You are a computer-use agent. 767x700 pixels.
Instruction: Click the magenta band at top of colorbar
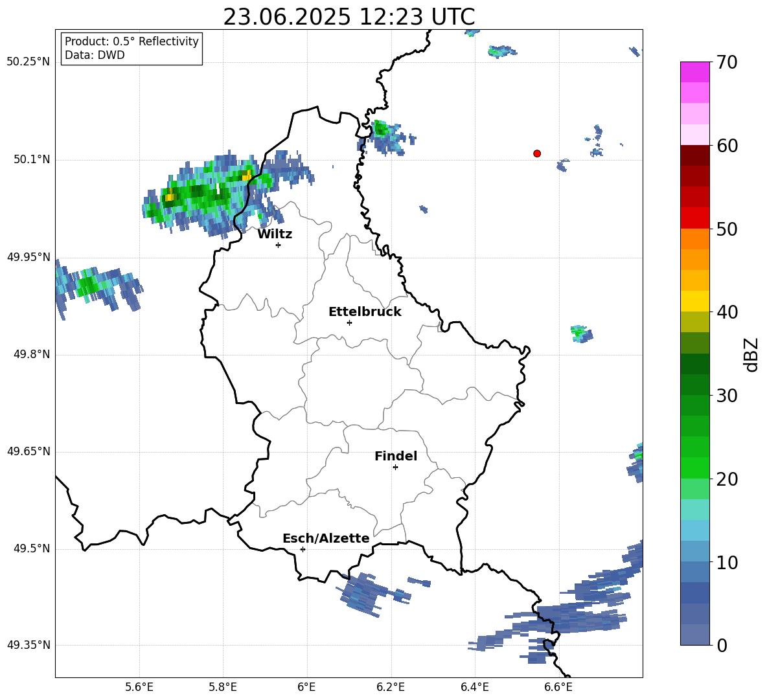click(694, 72)
